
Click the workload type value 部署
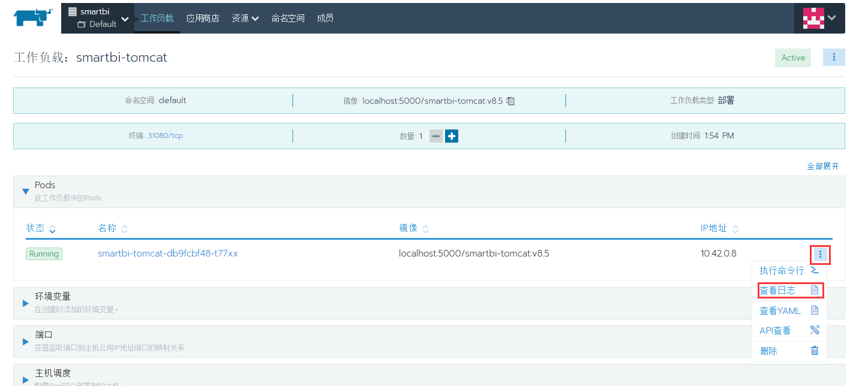726,101
